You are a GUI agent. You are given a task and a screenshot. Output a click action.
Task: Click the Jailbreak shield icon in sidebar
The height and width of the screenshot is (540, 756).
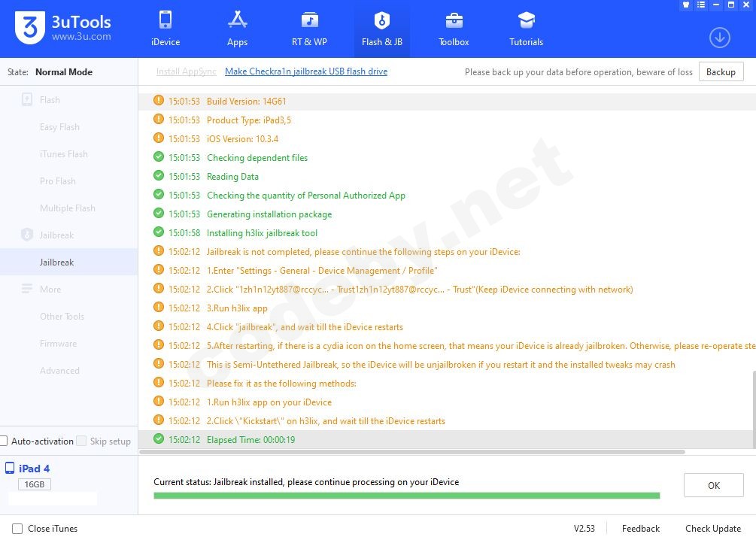pyautogui.click(x=27, y=235)
